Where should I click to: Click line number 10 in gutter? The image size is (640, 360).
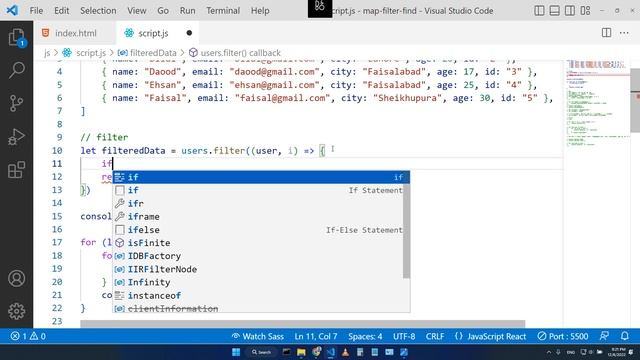pos(57,151)
